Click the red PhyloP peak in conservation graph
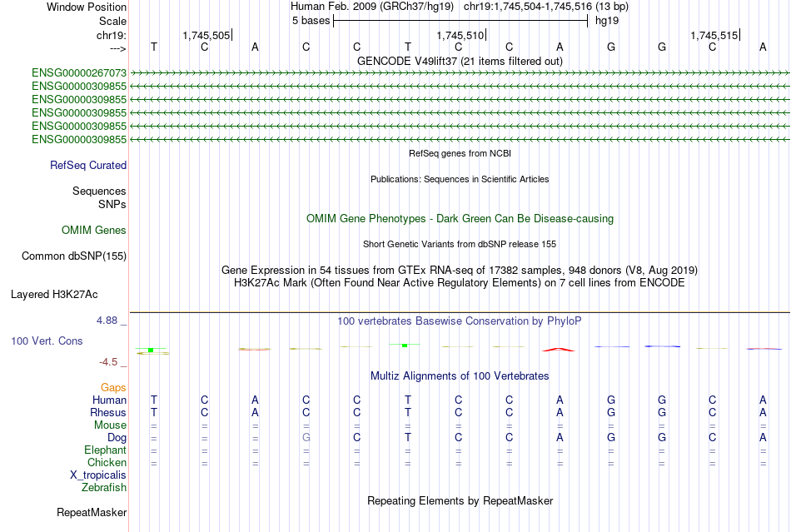Screen dimensions: 791x532 559,349
